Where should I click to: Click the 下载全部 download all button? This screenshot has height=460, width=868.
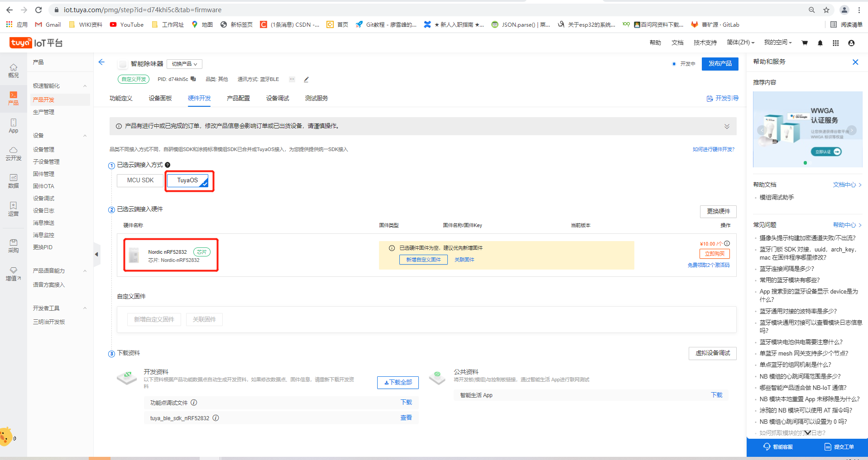pyautogui.click(x=398, y=383)
